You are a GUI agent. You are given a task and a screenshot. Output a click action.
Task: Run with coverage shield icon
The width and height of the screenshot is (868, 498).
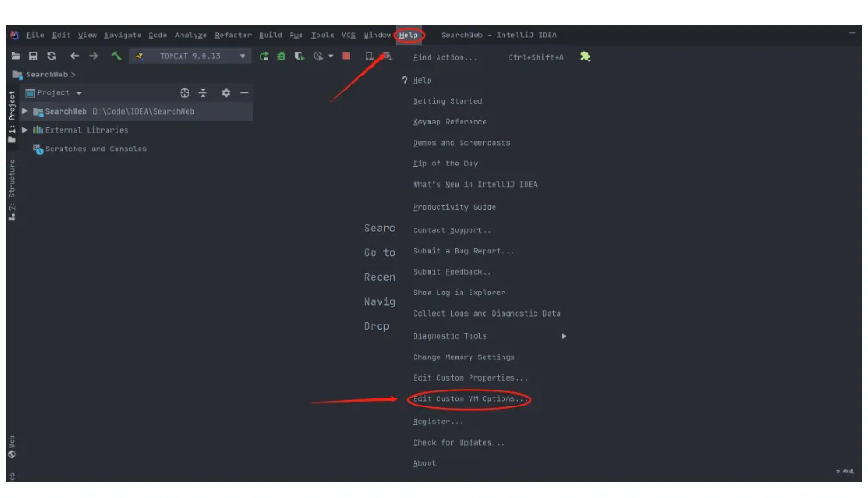(300, 56)
